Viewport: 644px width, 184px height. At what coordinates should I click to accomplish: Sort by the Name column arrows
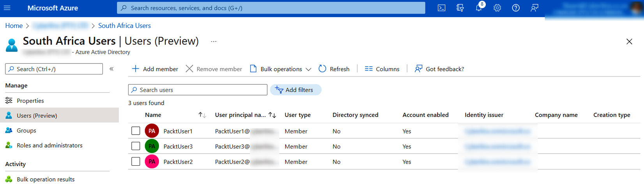(202, 115)
